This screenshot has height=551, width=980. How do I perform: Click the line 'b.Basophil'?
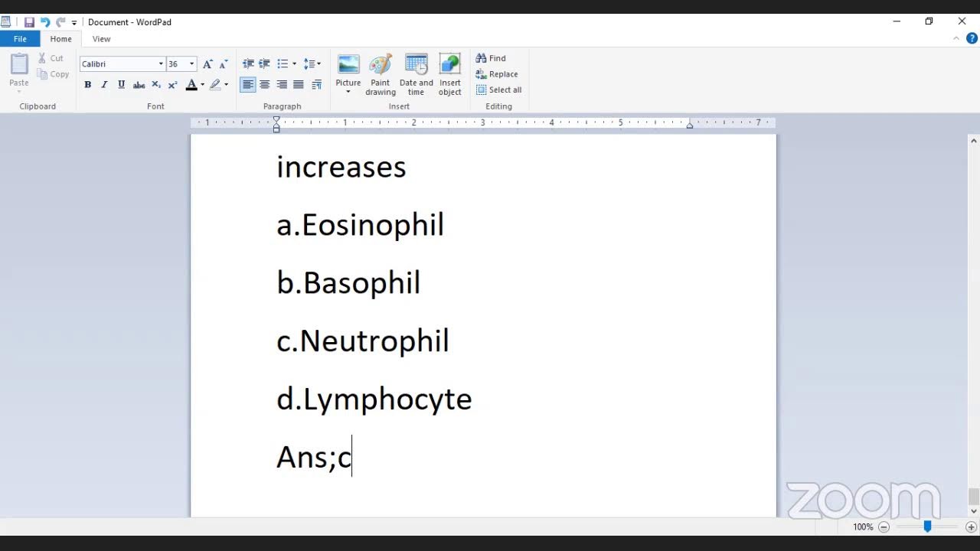[348, 283]
